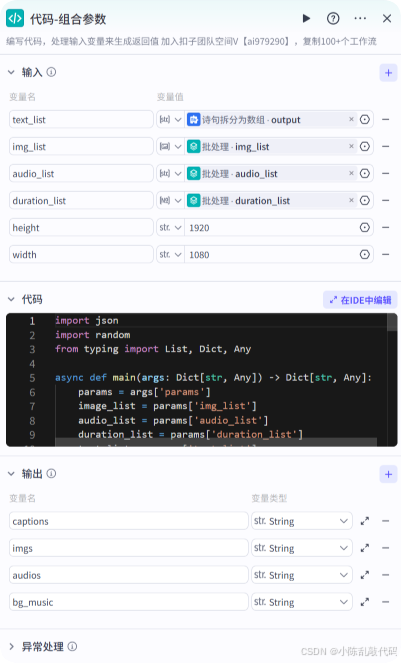Open variable selector for text_list row
Image resolution: width=401 pixels, height=663 pixels.
click(365, 120)
